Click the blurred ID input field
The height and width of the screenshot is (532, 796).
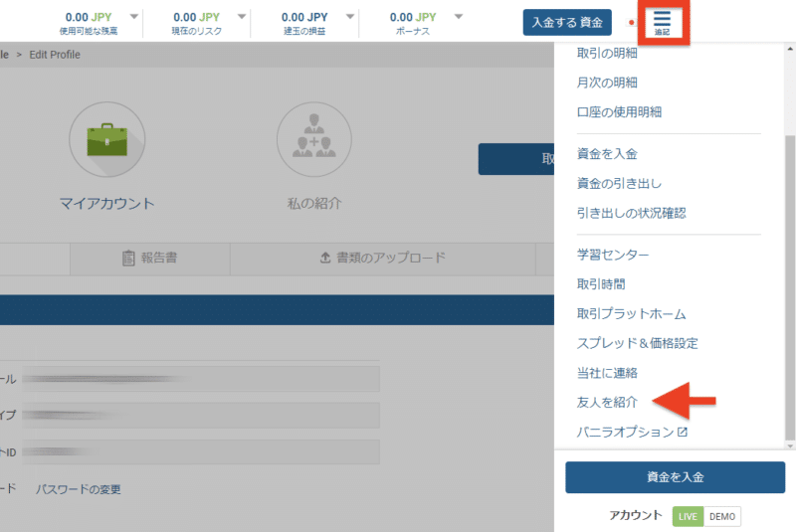pyautogui.click(x=201, y=451)
